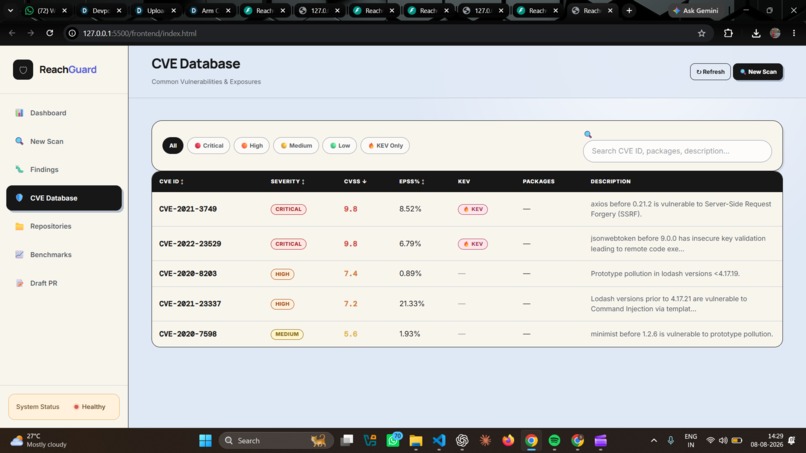Viewport: 806px width, 453px height.
Task: Select CVE-2021-3749 in the table
Action: click(x=188, y=209)
